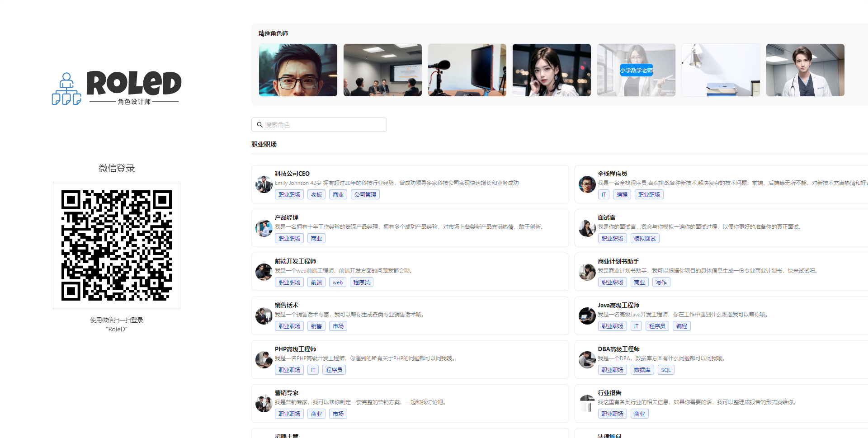This screenshot has width=868, height=438.
Task: Click the RoleD logo icon
Action: coord(66,89)
